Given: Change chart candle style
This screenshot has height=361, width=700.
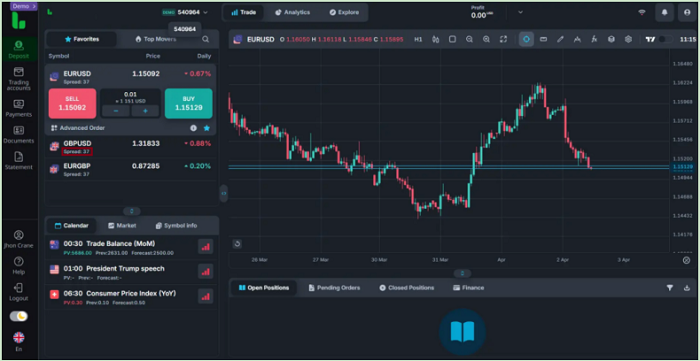Looking at the screenshot, I should (436, 39).
